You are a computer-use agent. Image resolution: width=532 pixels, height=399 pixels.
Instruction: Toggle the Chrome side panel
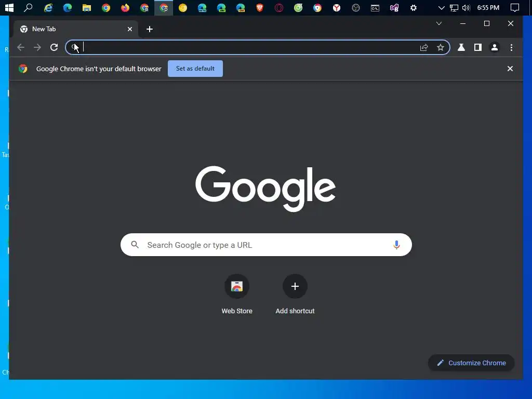point(478,47)
